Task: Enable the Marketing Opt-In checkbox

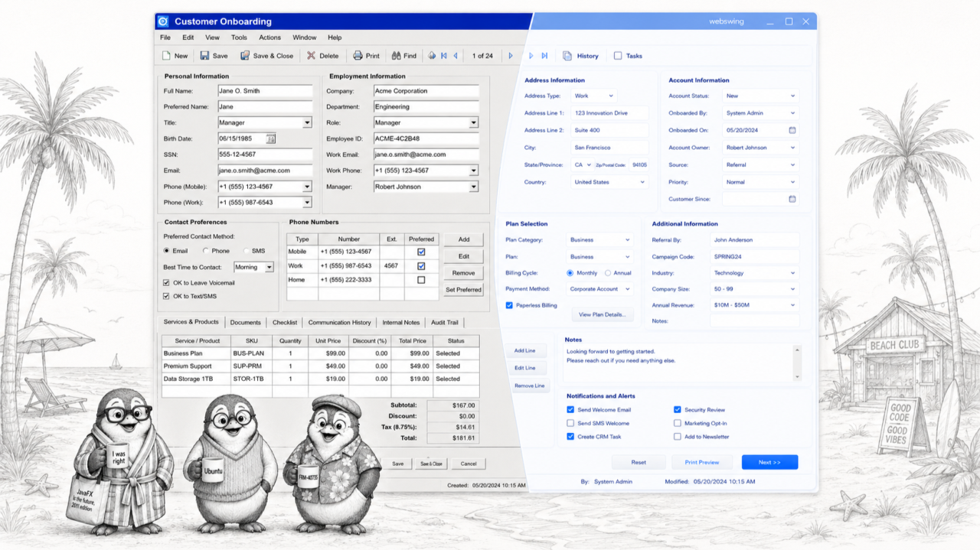Action: click(x=678, y=423)
